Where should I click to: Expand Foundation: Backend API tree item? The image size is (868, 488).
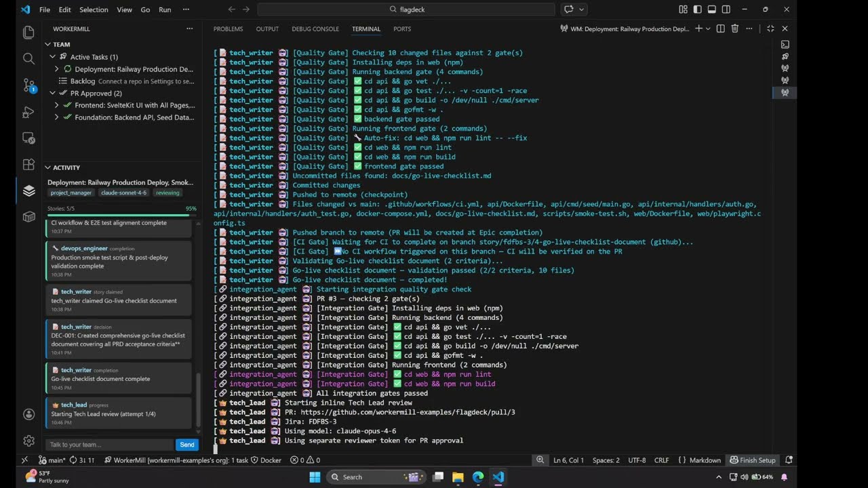coord(56,117)
